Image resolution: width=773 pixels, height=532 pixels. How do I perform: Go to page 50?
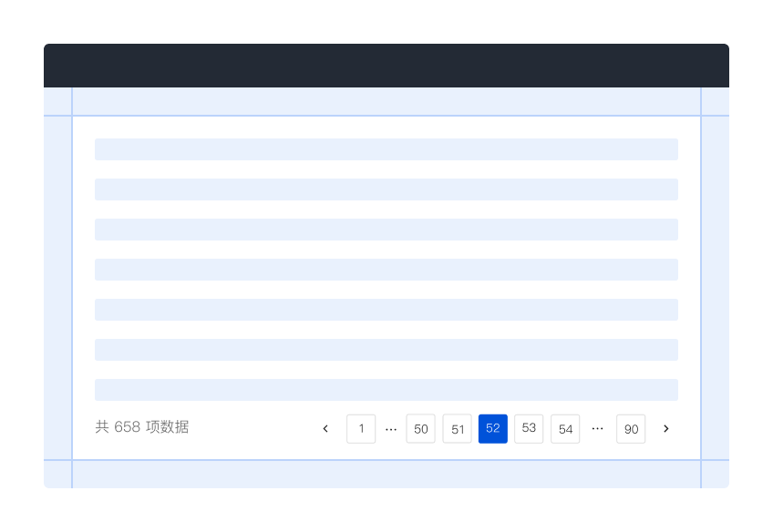click(420, 428)
